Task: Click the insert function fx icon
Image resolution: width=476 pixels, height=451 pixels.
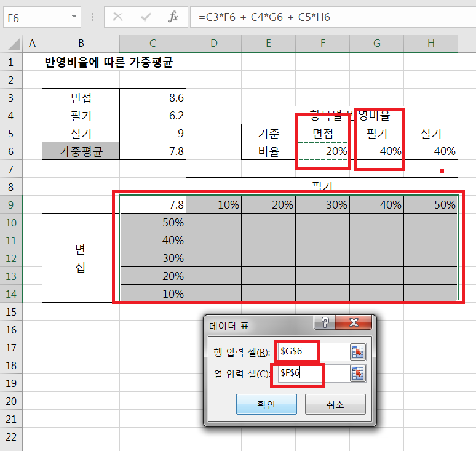Action: click(173, 17)
